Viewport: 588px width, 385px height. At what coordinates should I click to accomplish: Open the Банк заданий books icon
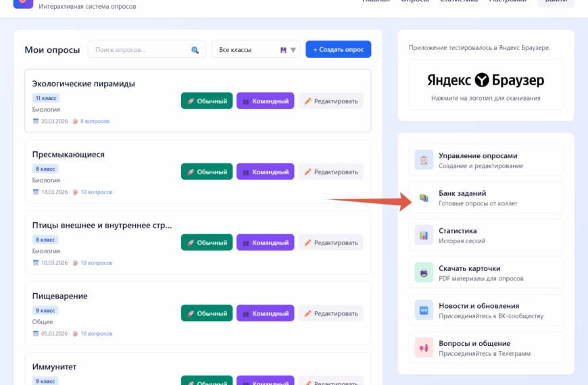click(424, 197)
